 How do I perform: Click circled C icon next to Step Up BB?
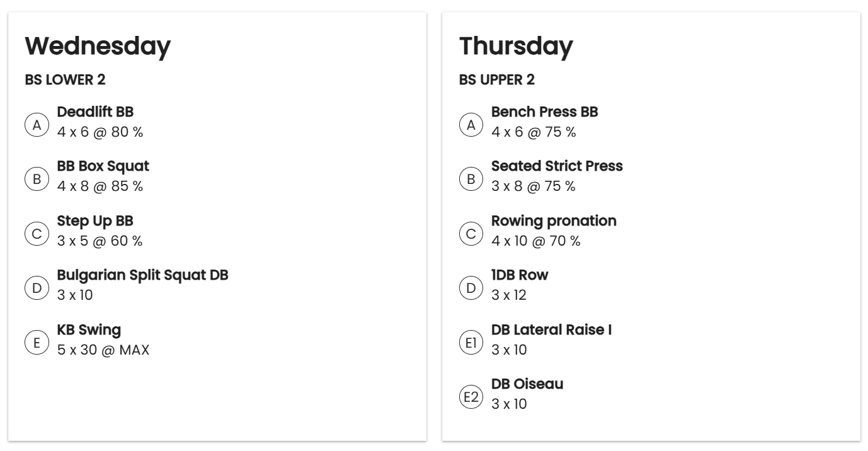37,234
